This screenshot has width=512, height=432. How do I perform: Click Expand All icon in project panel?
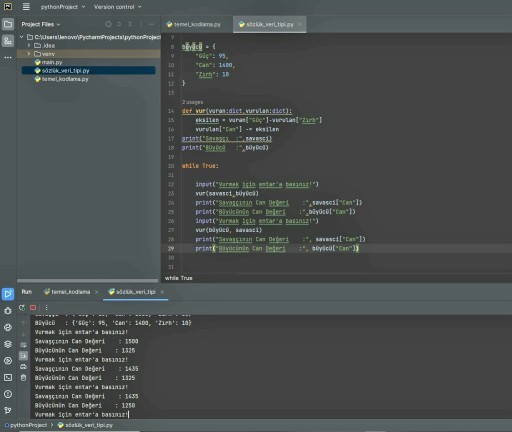pyautogui.click(x=119, y=24)
